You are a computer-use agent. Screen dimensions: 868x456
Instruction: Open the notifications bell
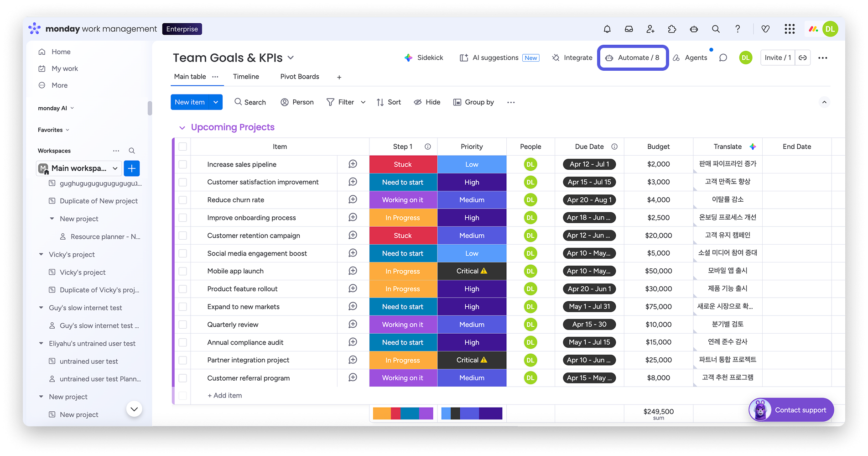(x=607, y=29)
